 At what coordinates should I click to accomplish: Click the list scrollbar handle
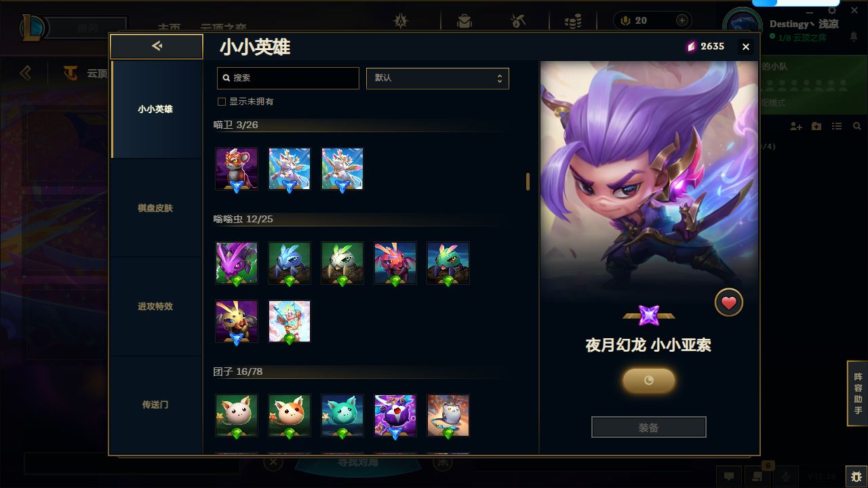pos(528,181)
